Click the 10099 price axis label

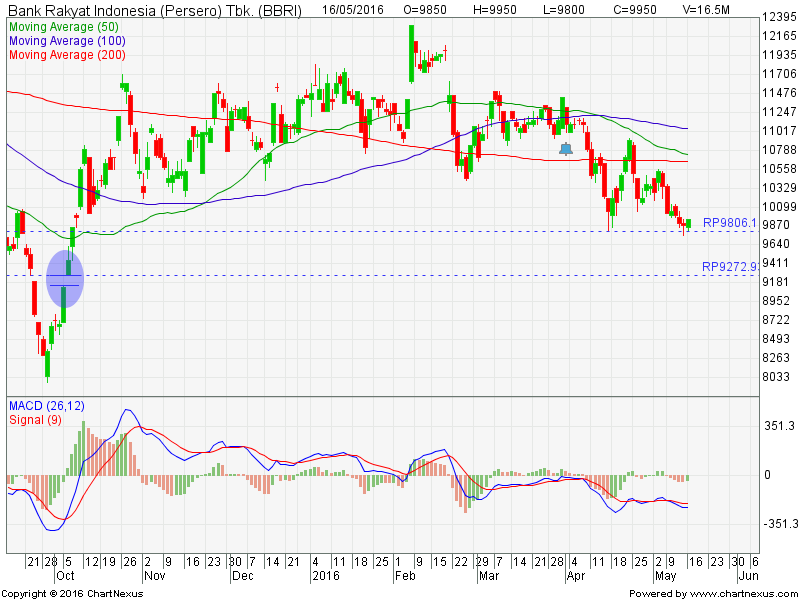(779, 207)
